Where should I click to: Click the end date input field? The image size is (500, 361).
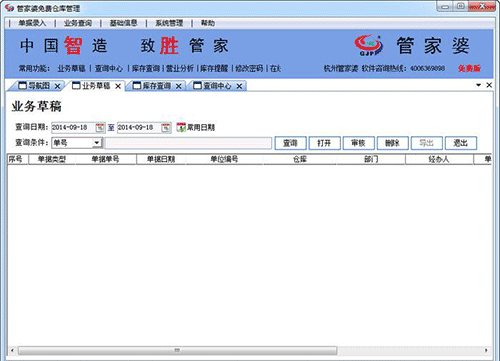pos(139,128)
